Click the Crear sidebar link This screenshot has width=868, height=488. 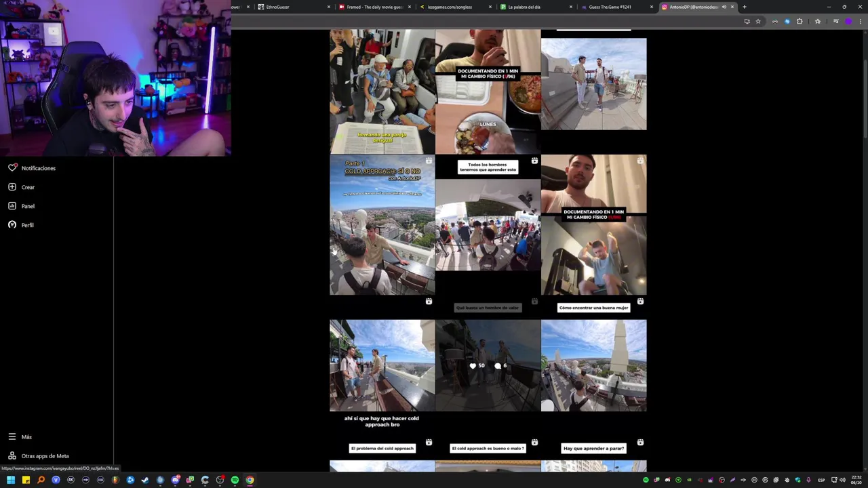coord(28,187)
